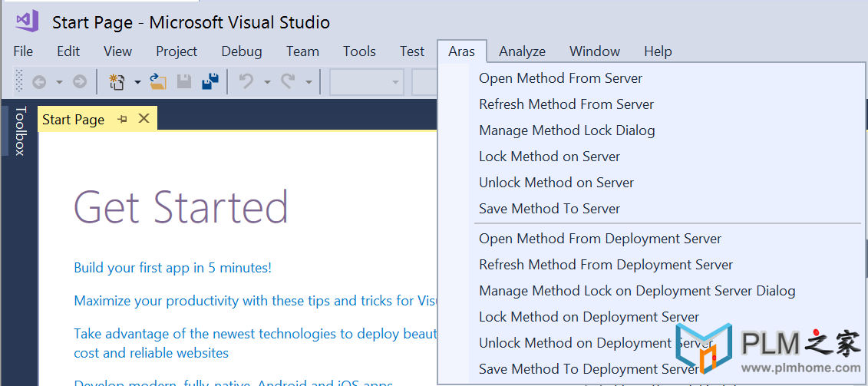Viewport: 868px width, 386px height.
Task: Select Manage Method Lock Dialog
Action: (567, 130)
